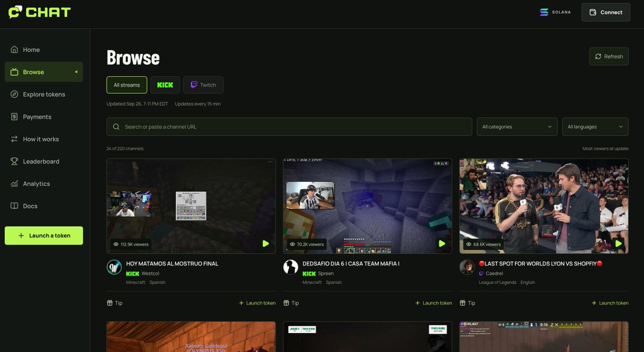The width and height of the screenshot is (644, 352).
Task: Select the Kick platform filter tab
Action: click(165, 85)
